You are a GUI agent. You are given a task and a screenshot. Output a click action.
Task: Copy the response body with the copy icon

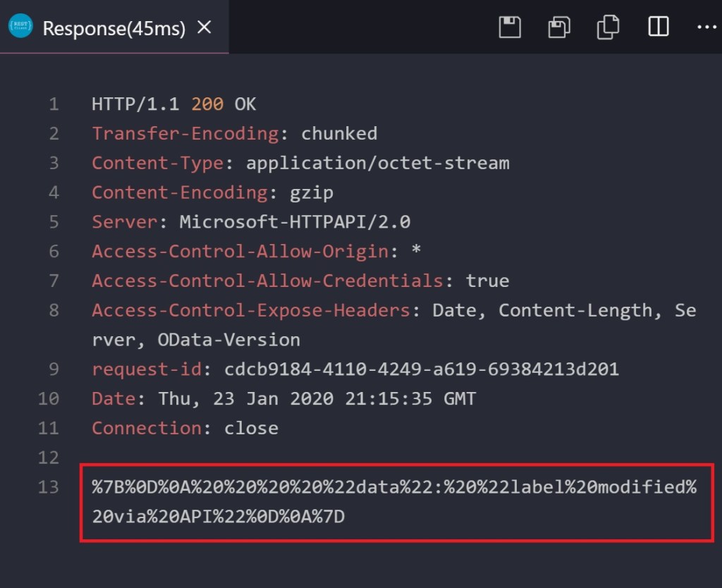[x=608, y=27]
